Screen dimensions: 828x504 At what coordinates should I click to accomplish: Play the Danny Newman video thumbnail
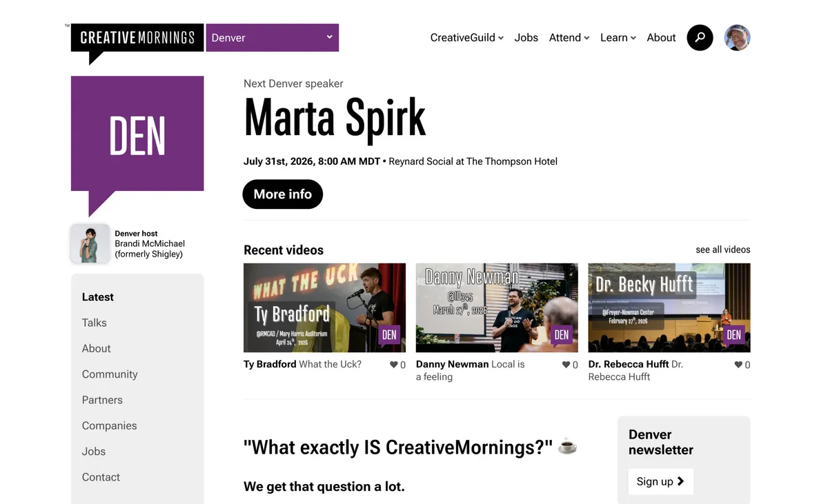pos(497,308)
